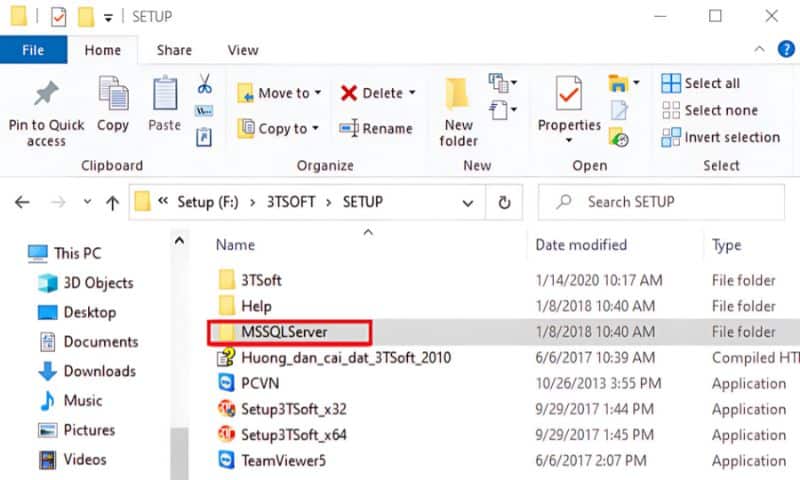The width and height of the screenshot is (800, 480).
Task: Expand the breadcrumb overflow chevrons
Action: click(x=163, y=201)
